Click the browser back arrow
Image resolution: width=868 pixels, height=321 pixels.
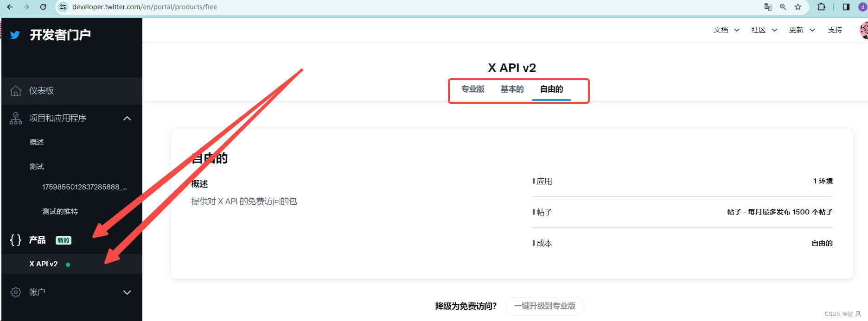(x=10, y=7)
